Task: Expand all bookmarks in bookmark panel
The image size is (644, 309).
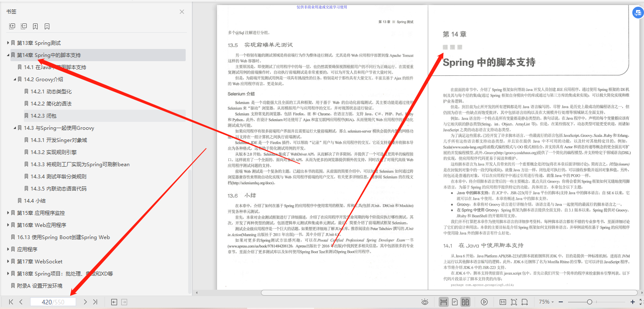Action: (12, 26)
